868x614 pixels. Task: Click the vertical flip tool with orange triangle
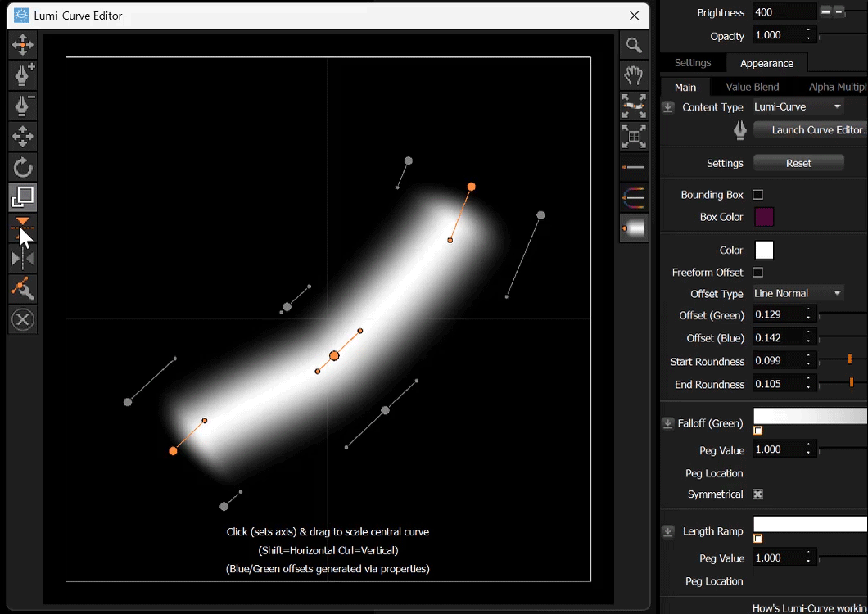[23, 228]
